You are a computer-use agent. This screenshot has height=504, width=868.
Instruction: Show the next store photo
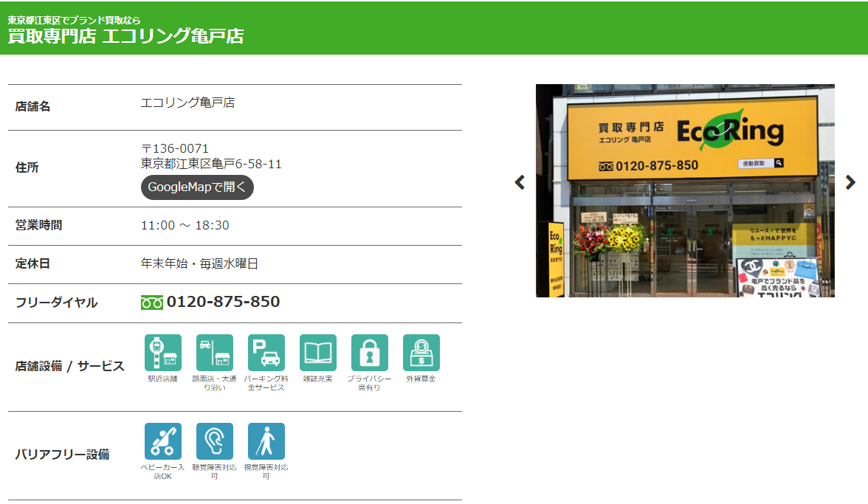[x=850, y=182]
